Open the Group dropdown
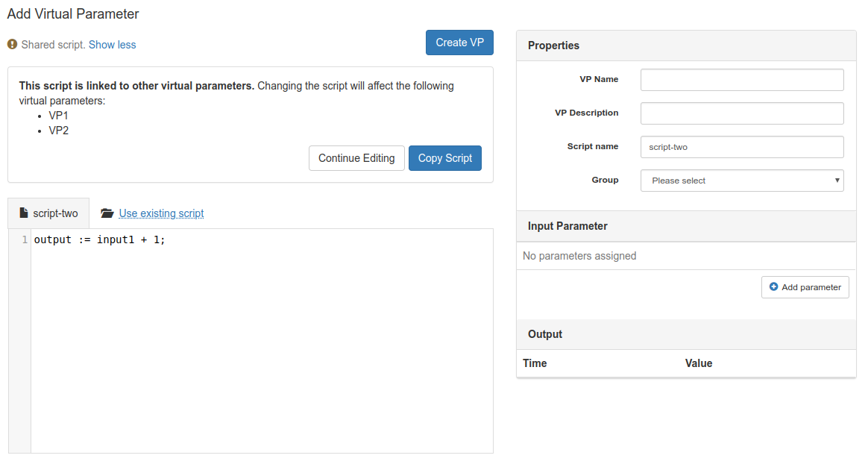Image resolution: width=868 pixels, height=467 pixels. click(741, 181)
